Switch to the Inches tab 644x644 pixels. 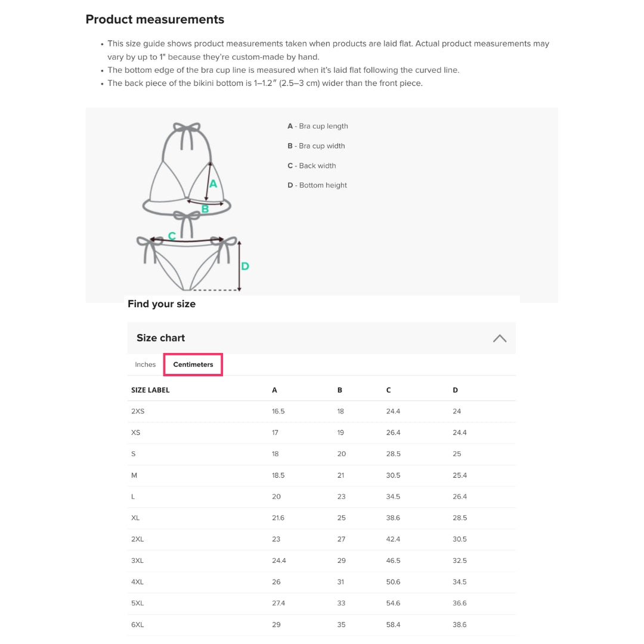145,364
